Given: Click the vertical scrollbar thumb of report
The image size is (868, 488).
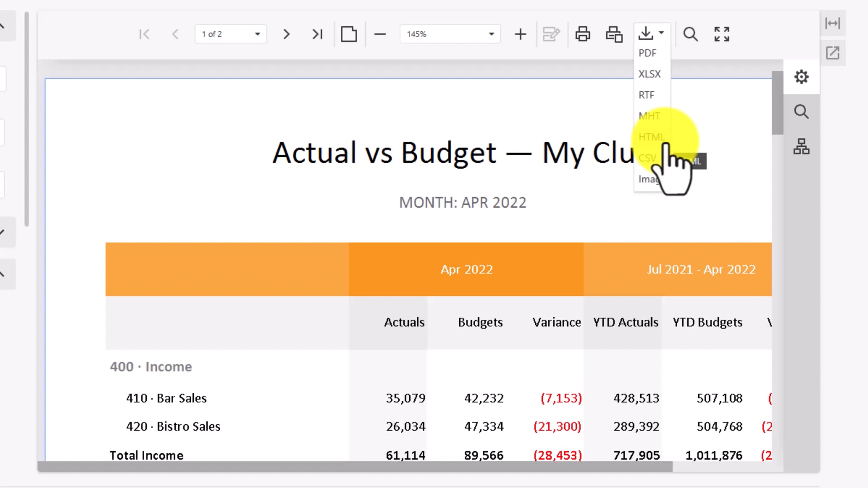Looking at the screenshot, I should (777, 103).
